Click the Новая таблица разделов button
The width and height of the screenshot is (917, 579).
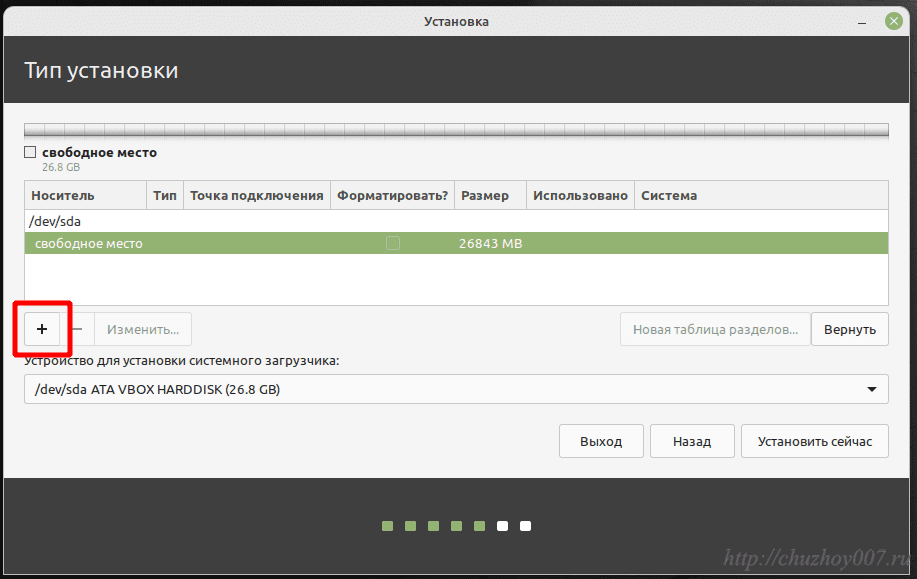pyautogui.click(x=715, y=329)
